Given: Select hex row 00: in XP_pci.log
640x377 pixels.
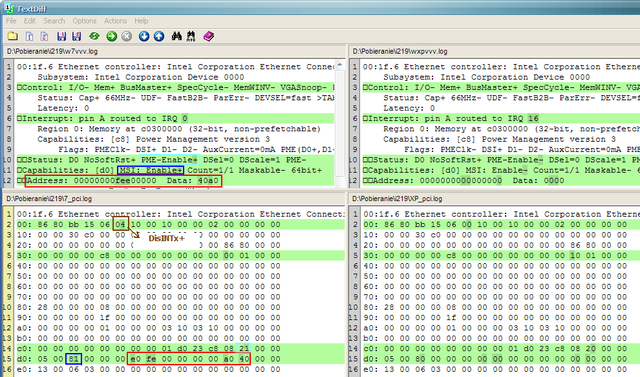Looking at the screenshot, I should (501, 224).
